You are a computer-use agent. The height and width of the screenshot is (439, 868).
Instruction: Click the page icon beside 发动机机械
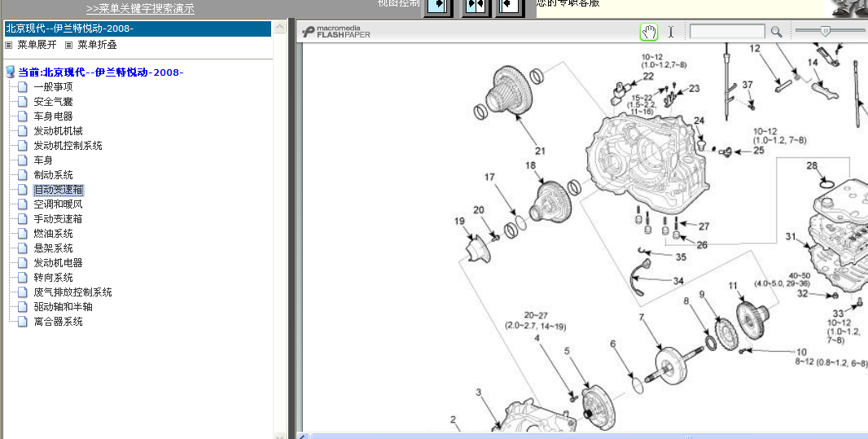(x=22, y=131)
